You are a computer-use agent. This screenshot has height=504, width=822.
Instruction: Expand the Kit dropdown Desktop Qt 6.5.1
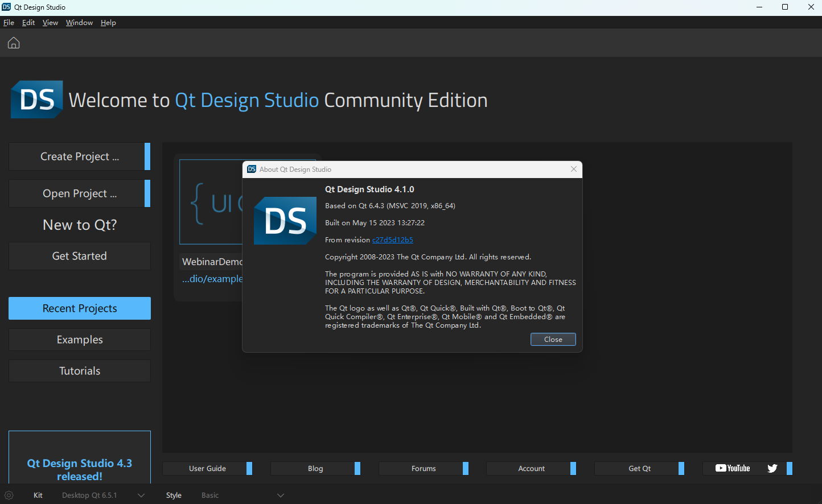point(103,495)
